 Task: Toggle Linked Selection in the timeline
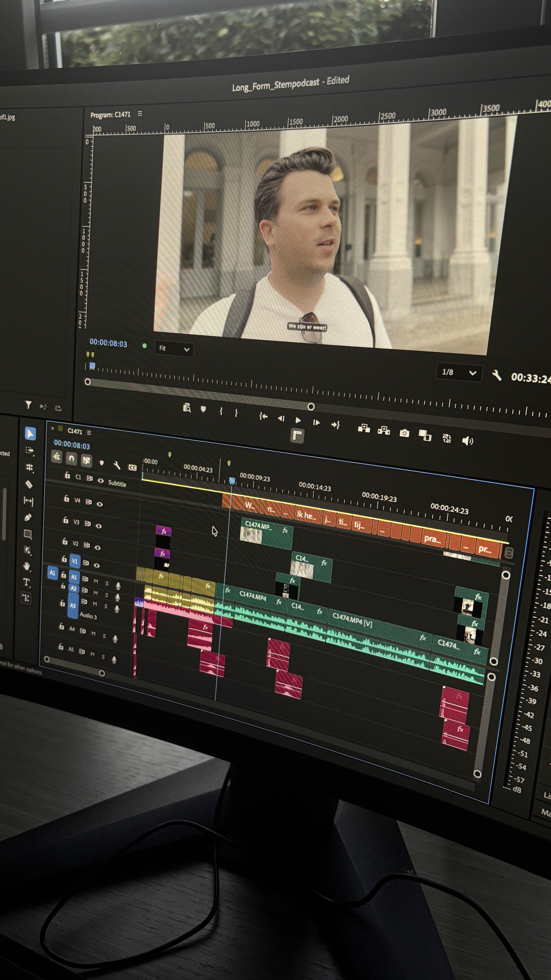(87, 461)
